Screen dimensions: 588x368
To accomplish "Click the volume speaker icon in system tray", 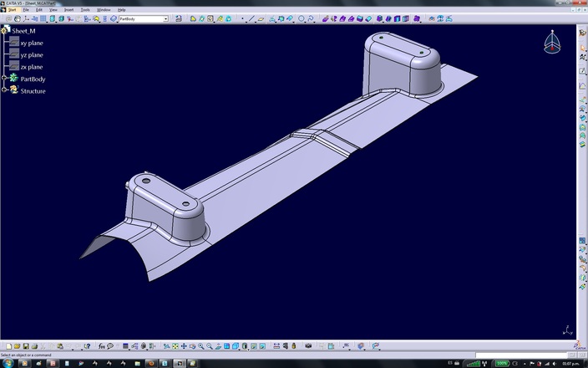I will click(554, 364).
